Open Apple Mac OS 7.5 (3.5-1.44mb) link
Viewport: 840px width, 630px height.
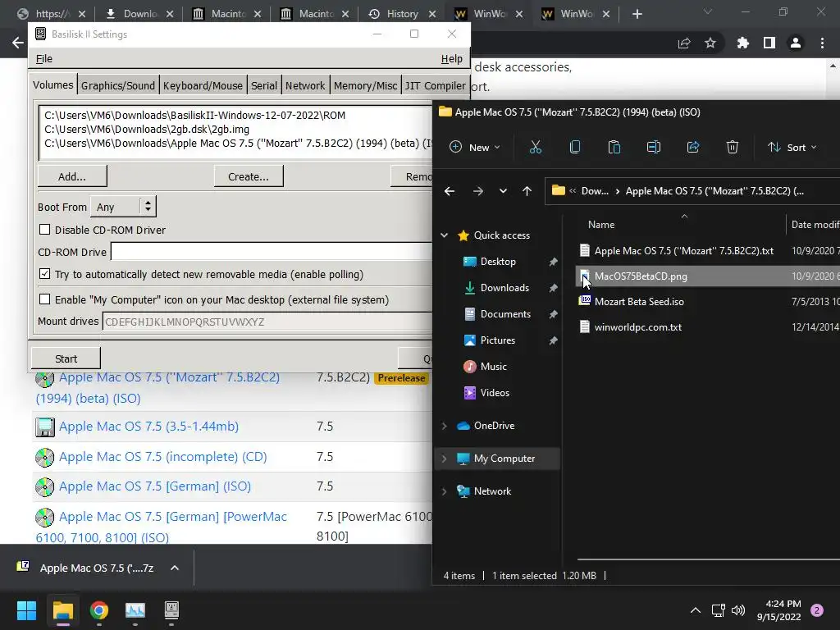pyautogui.click(x=149, y=427)
